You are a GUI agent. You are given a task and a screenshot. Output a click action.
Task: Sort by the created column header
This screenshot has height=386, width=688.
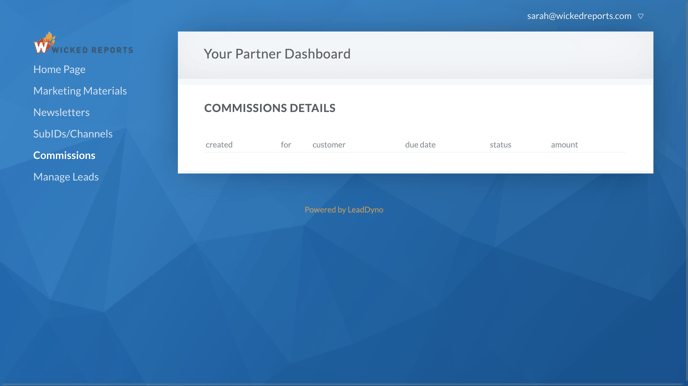point(219,145)
